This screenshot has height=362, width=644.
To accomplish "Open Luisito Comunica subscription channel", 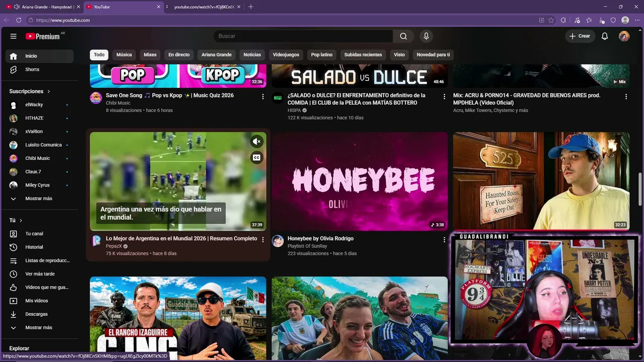I will click(x=39, y=145).
